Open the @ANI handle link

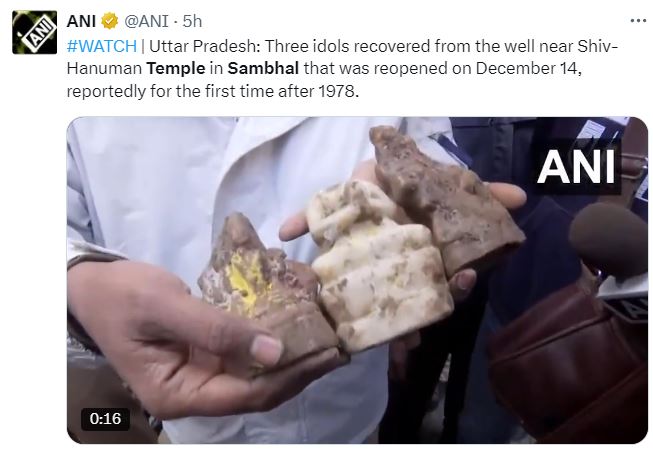pos(146,21)
